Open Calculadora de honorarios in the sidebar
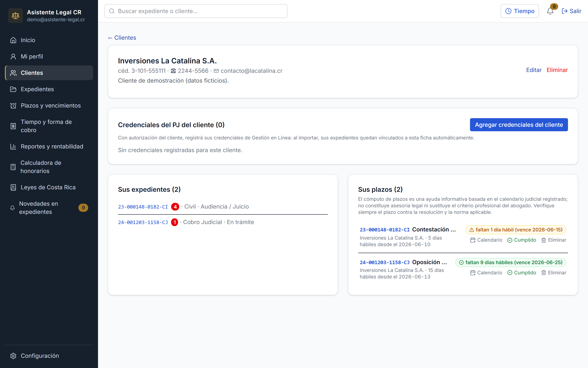Image resolution: width=588 pixels, height=368 pixels. (49, 167)
